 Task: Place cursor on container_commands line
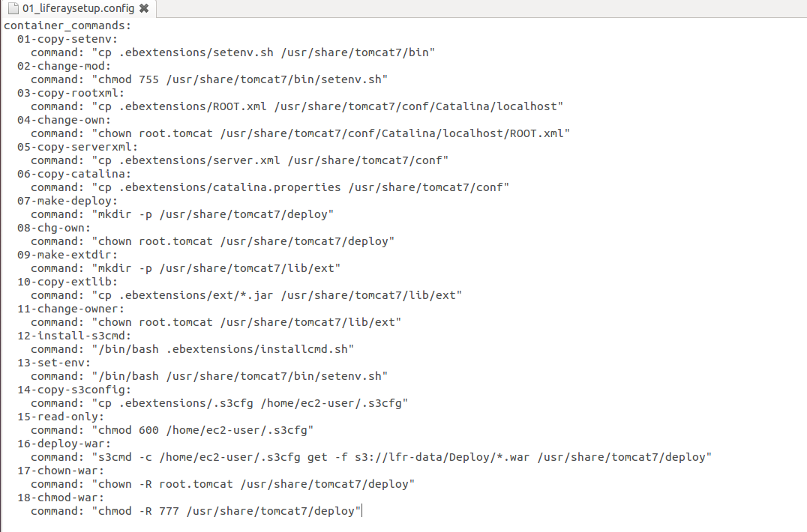coord(67,25)
